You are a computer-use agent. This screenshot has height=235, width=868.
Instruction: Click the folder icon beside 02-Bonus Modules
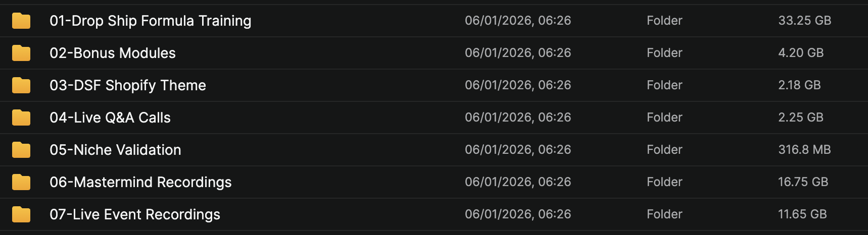pyautogui.click(x=21, y=53)
